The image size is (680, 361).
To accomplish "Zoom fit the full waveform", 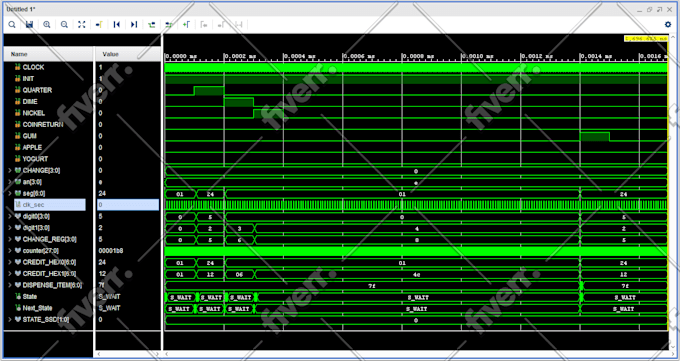I will click(x=82, y=25).
